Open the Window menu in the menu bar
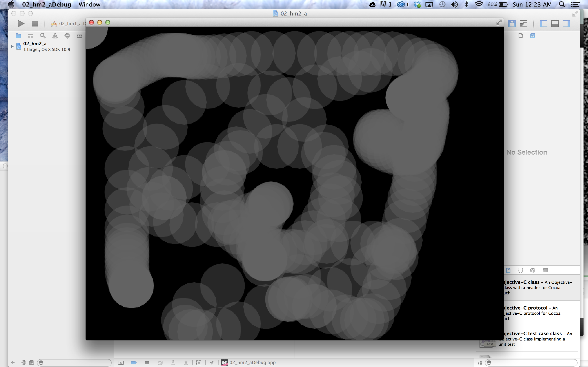Image resolution: width=588 pixels, height=367 pixels. point(89,4)
